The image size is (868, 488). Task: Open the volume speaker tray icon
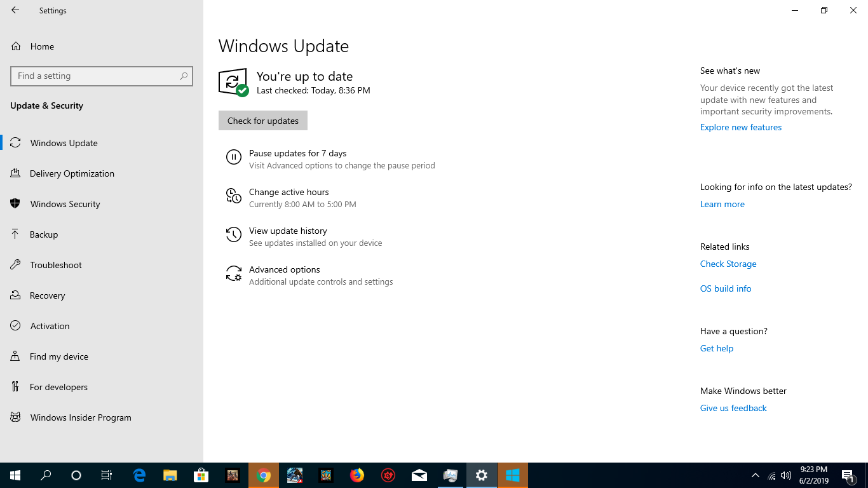[787, 475]
